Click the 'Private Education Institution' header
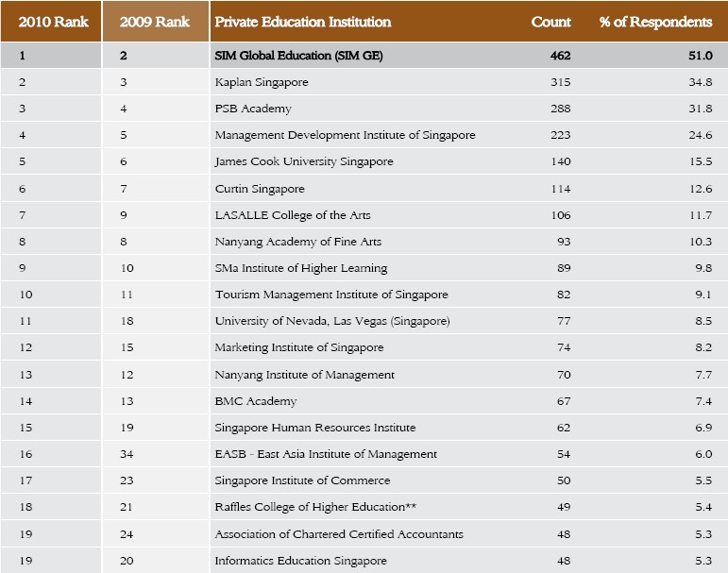The image size is (728, 573). click(303, 22)
